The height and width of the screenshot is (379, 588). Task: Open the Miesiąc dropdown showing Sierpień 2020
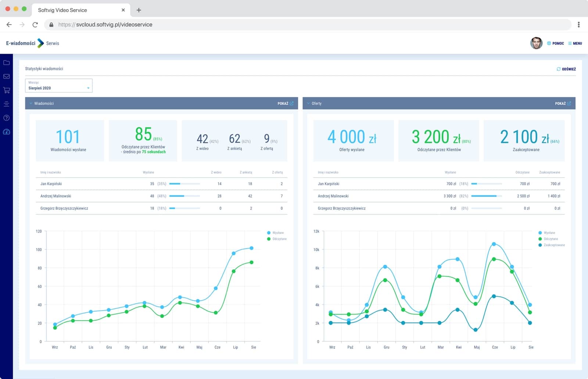pos(59,86)
